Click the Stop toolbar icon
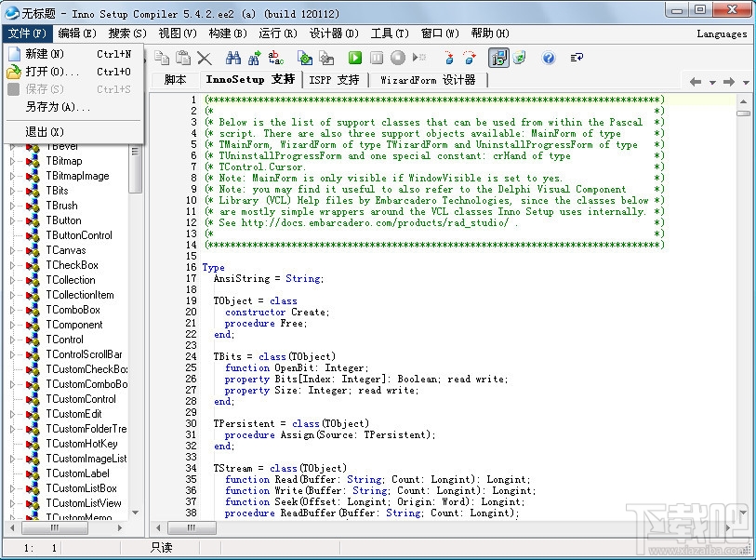 click(398, 57)
